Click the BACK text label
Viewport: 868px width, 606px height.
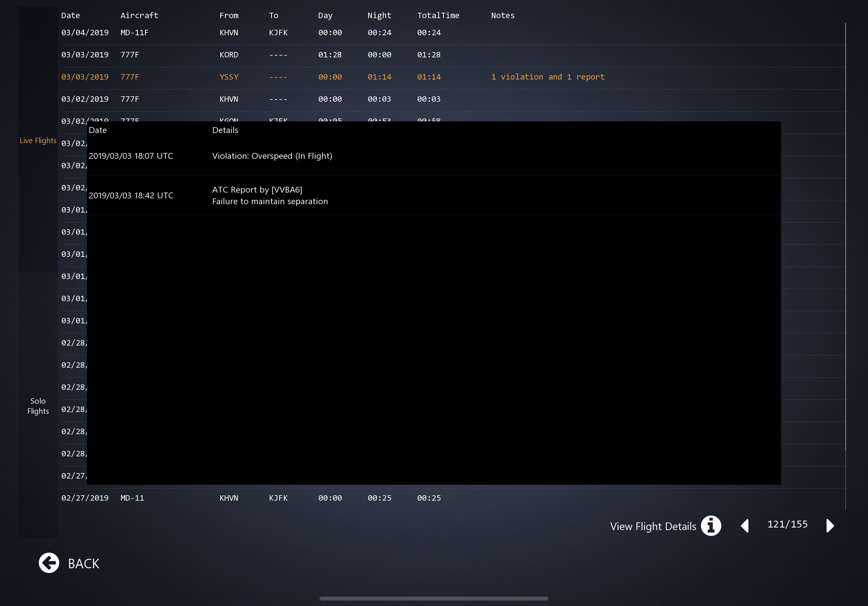84,563
